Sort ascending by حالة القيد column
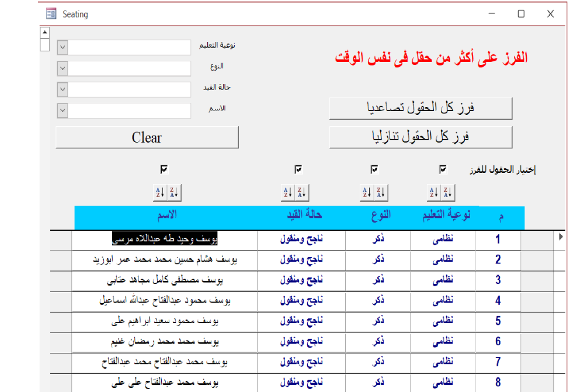 coord(288,193)
